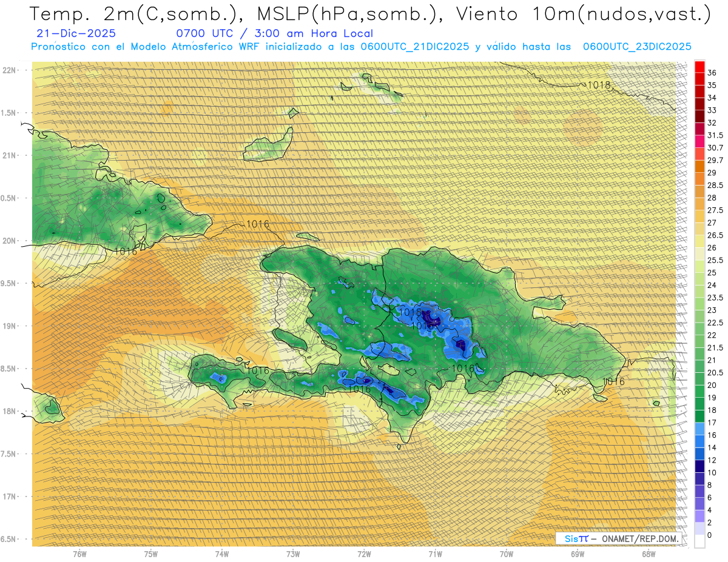The image size is (728, 562).
Task: Click the legend value 19
Action: point(712,398)
